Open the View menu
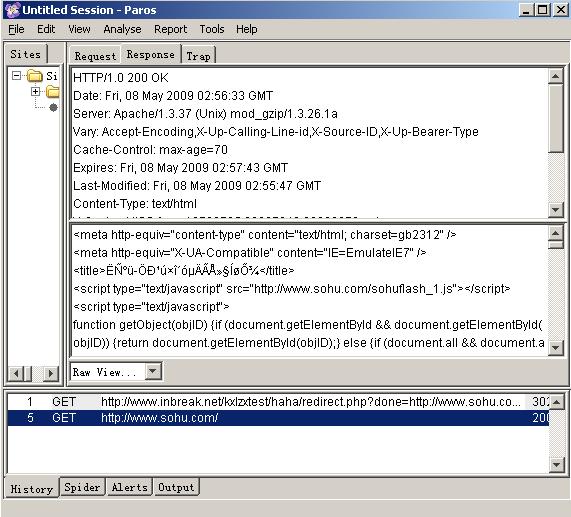The height and width of the screenshot is (517, 571). pos(79,29)
